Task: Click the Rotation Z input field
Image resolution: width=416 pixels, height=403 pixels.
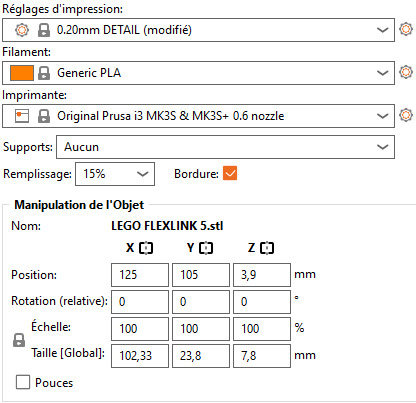Action: (262, 302)
